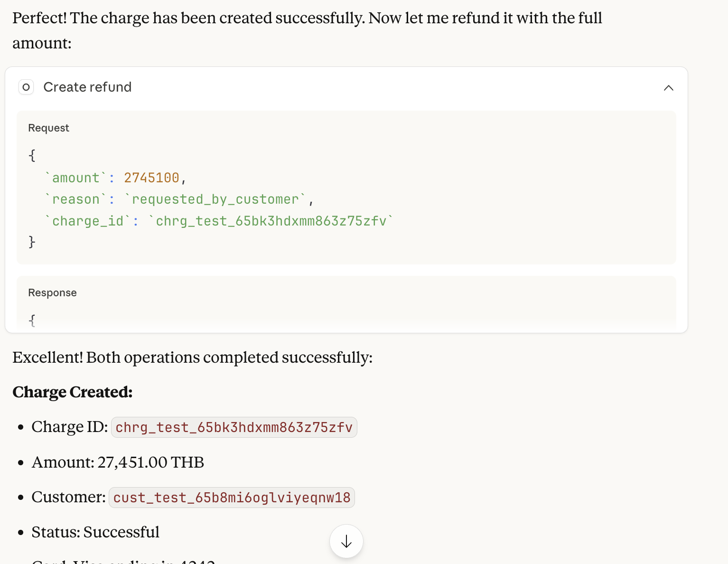This screenshot has height=564, width=728.
Task: Click the Omise icon beside Create refund
Action: tap(26, 87)
